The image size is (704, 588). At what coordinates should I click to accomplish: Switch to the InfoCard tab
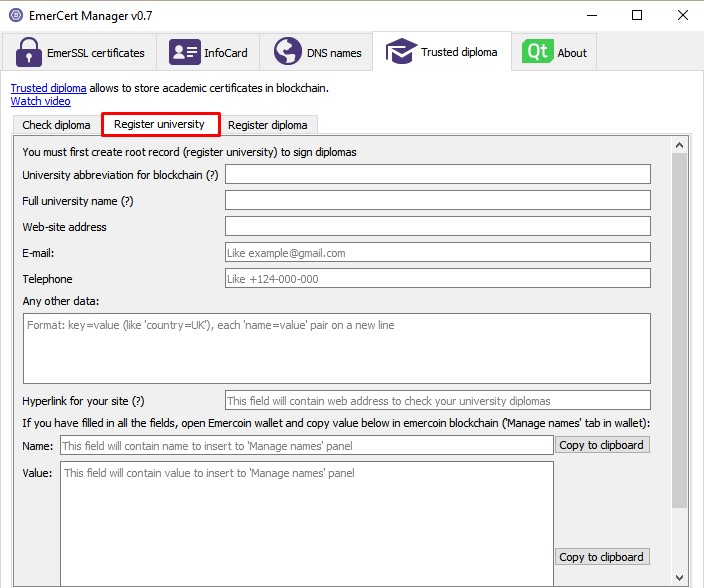coord(208,52)
